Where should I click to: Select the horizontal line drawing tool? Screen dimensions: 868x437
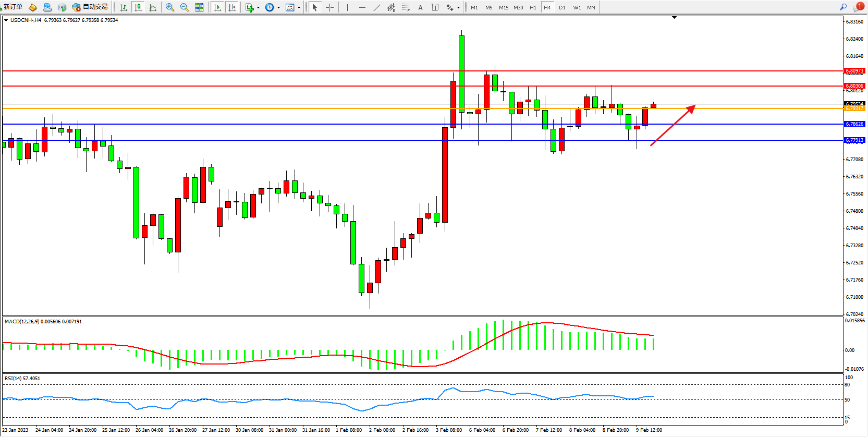click(x=362, y=7)
